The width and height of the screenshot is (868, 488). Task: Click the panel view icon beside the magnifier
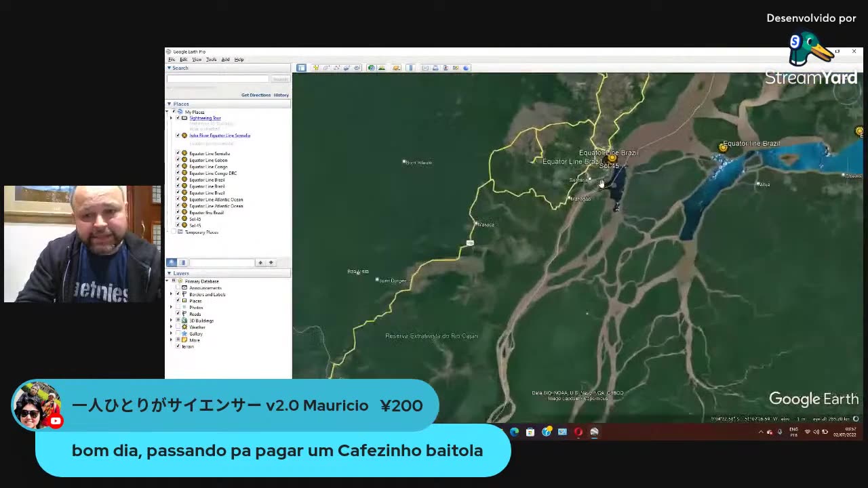coord(182,262)
